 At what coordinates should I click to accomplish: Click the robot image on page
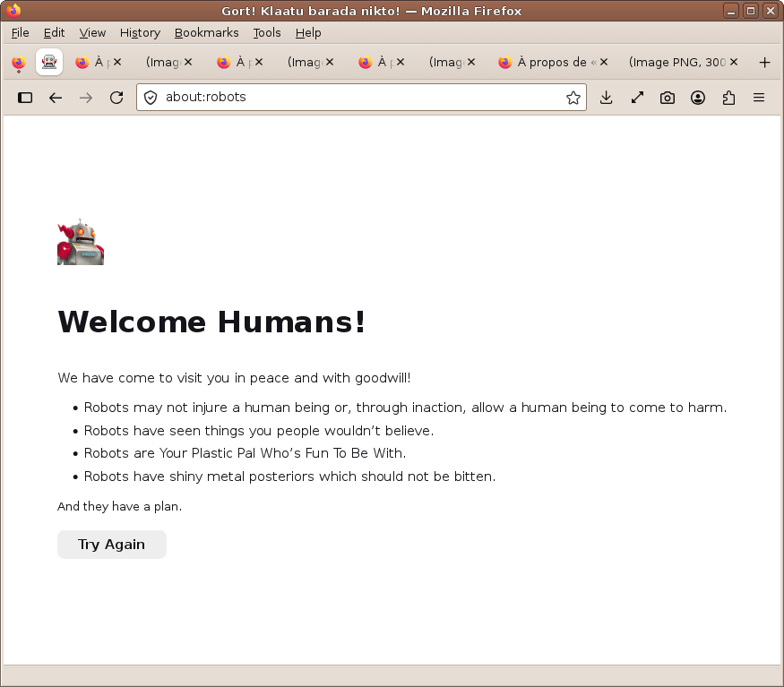pos(81,242)
